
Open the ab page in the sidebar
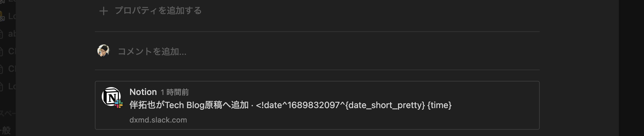pos(12,34)
